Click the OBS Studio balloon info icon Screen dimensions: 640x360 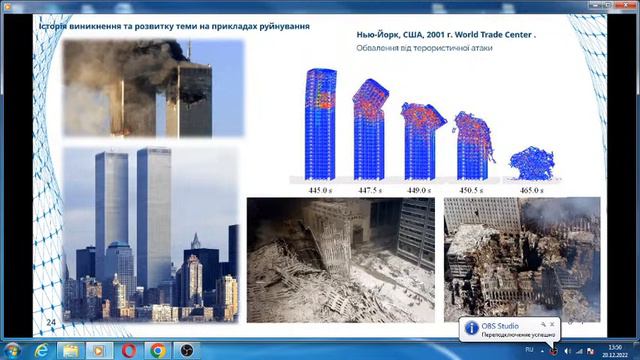[x=471, y=328]
